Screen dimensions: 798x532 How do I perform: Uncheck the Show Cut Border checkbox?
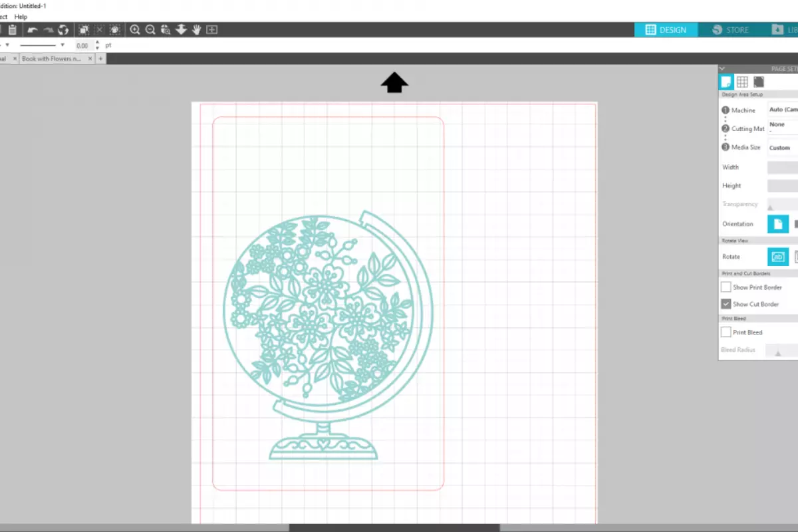click(x=726, y=304)
